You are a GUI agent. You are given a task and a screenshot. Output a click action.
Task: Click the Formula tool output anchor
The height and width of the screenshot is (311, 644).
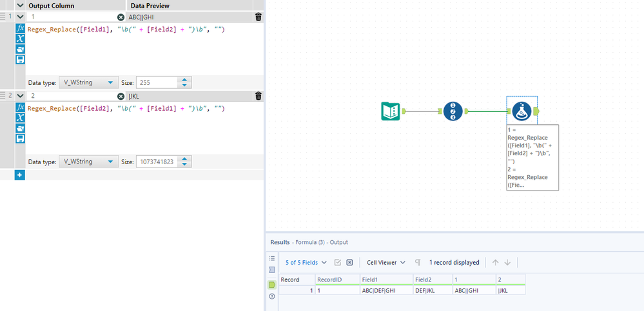pos(537,111)
